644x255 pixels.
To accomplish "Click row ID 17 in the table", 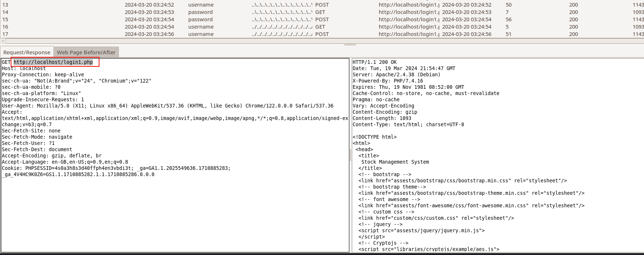I will click(x=5, y=34).
